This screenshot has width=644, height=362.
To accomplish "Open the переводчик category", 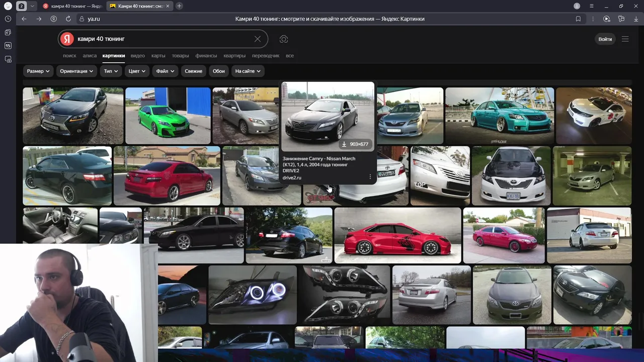I will click(266, 56).
